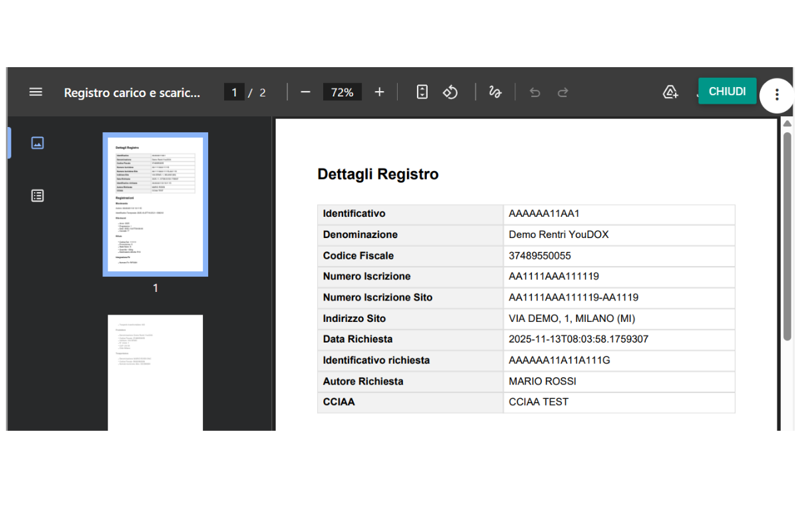Select the page 2 thumbnail
Image resolution: width=798 pixels, height=532 pixels.
coord(155,372)
